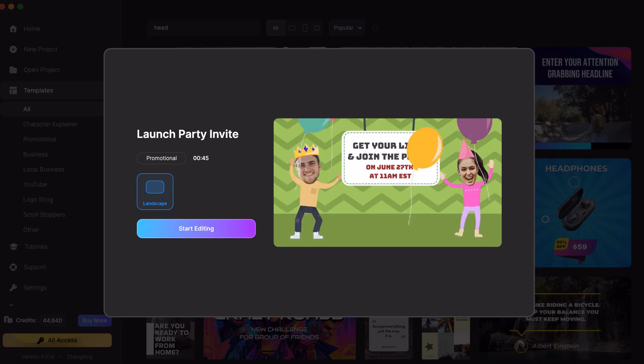This screenshot has width=644, height=364.
Task: Click the Open Project folder icon
Action: pos(13,70)
